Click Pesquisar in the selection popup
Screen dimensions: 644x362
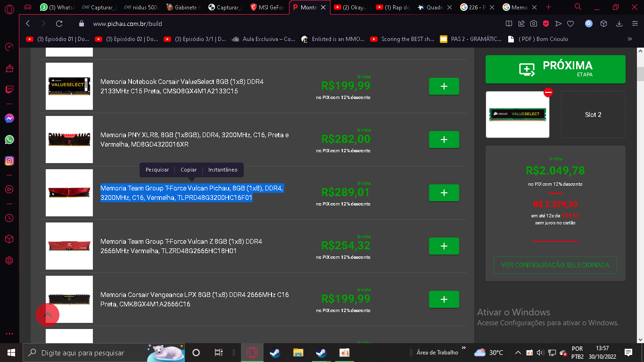[x=157, y=170]
